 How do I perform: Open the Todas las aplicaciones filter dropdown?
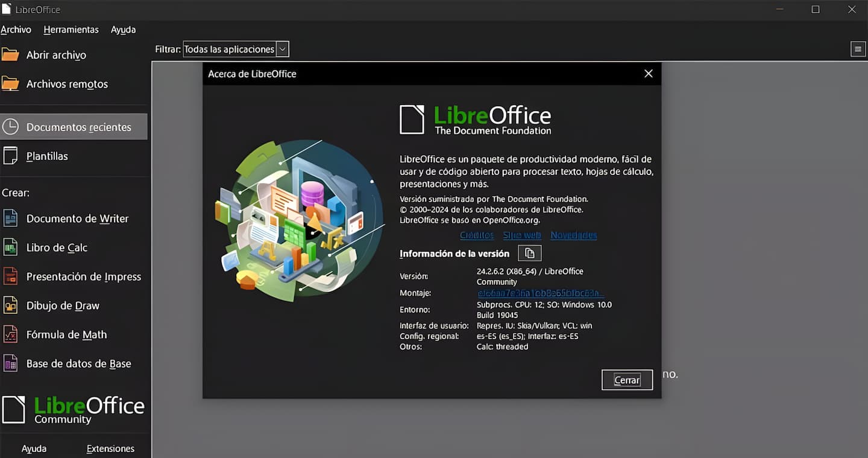tap(236, 49)
